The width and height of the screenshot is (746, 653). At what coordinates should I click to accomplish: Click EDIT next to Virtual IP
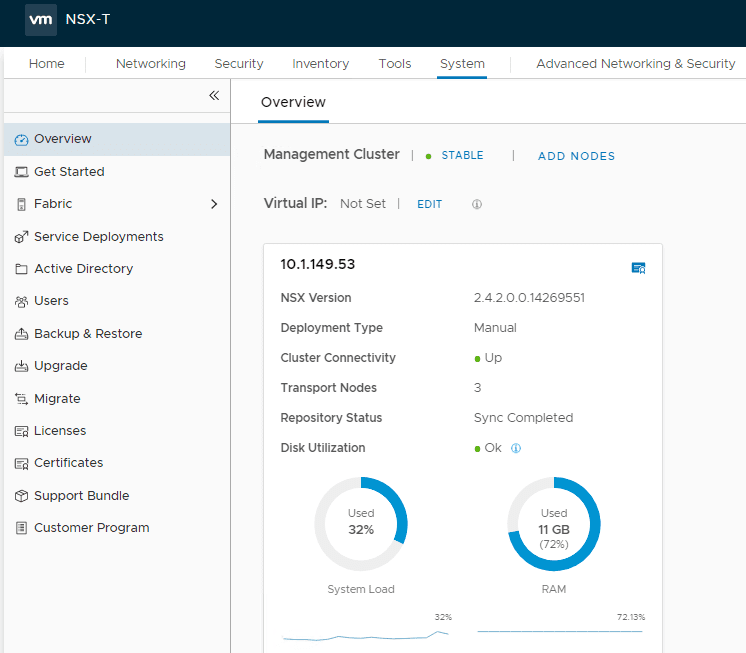[429, 204]
